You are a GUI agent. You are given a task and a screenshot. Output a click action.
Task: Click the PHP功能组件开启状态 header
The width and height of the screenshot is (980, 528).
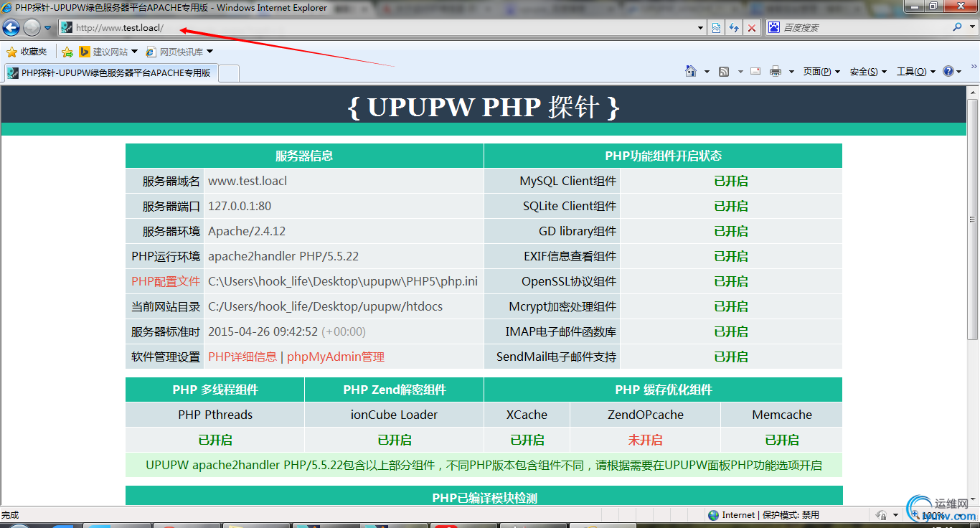663,156
